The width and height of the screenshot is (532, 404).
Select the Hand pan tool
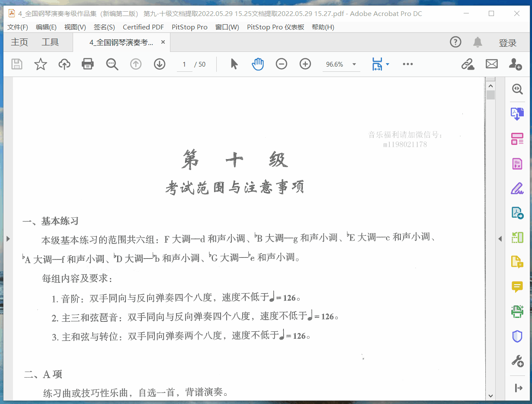258,64
